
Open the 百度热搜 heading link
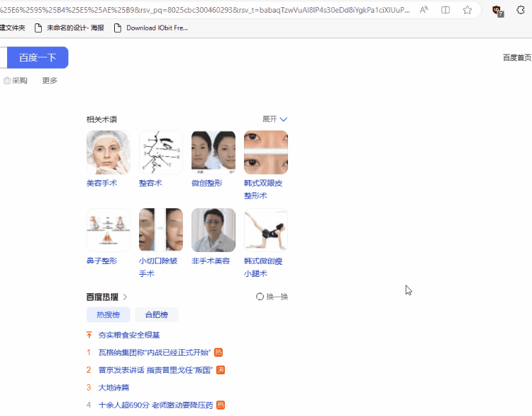pos(102,297)
